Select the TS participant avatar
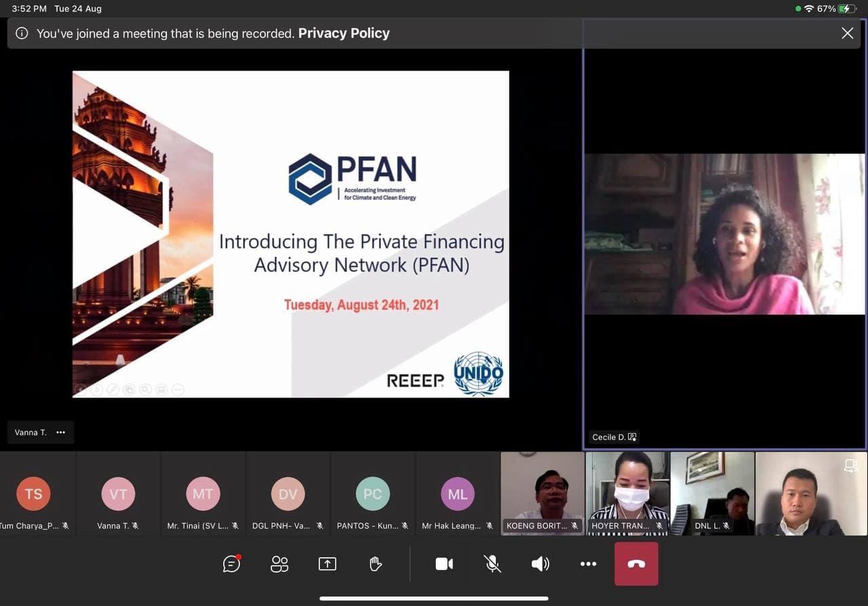The image size is (868, 606). (x=34, y=494)
